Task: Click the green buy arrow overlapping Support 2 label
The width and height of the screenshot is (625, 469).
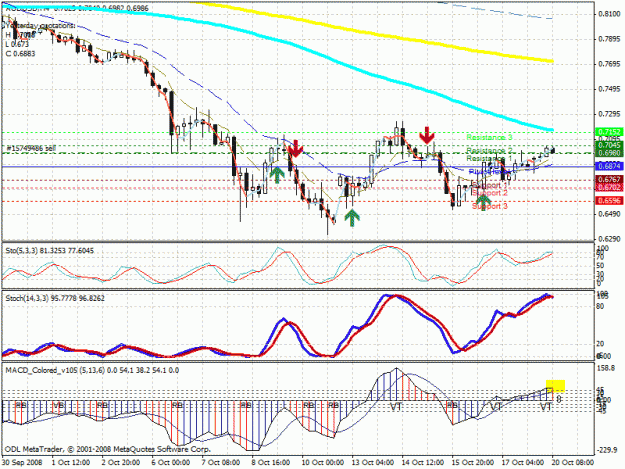Action: pos(483,202)
